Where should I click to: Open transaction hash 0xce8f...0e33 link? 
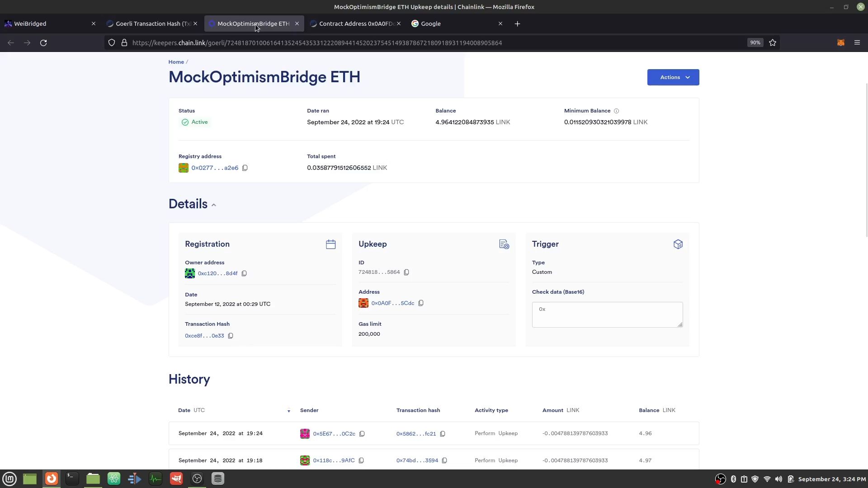coord(204,336)
